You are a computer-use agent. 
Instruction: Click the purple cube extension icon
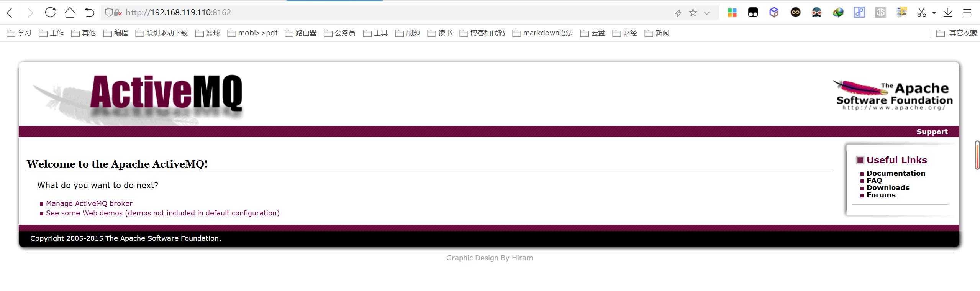point(774,13)
